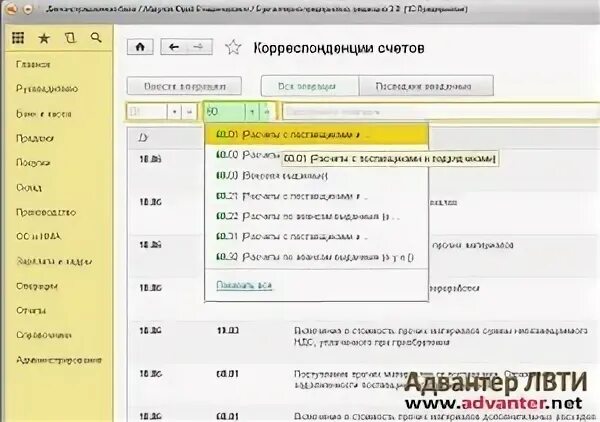600x422 pixels.
Task: Open the History icon in the sidebar toolbar
Action: (70, 38)
